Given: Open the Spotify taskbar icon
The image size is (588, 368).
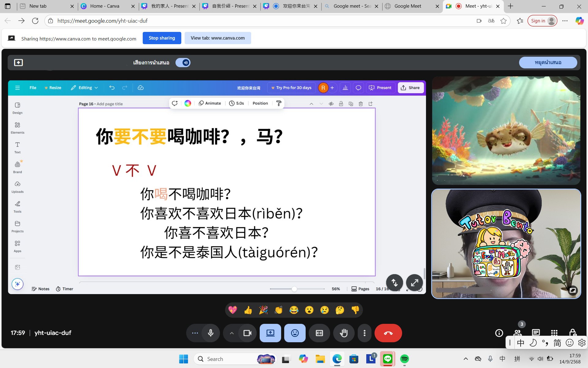Looking at the screenshot, I should [x=404, y=359].
